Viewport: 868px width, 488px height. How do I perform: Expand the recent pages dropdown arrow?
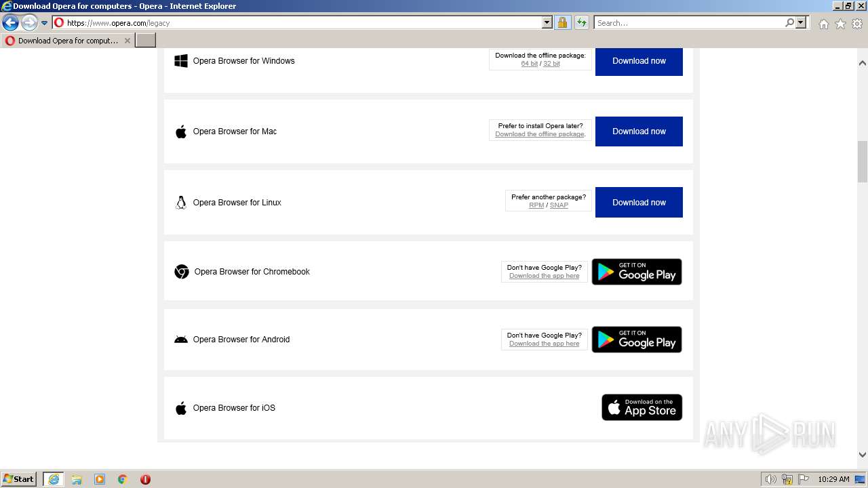(x=45, y=23)
